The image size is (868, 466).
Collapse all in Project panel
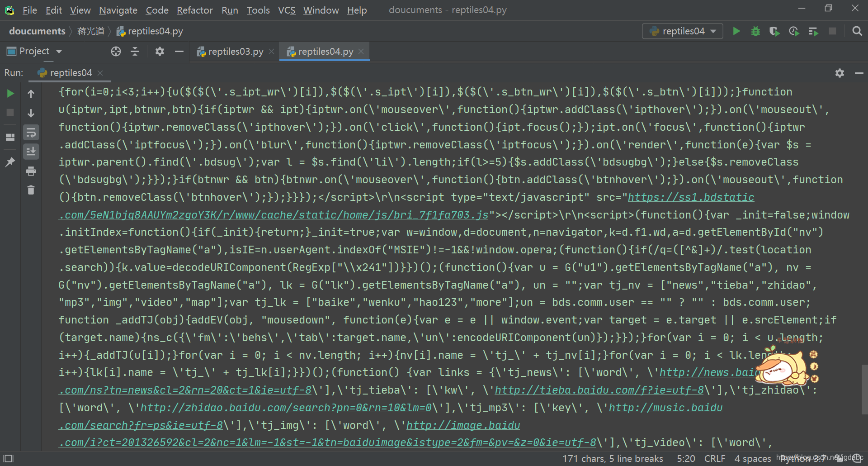click(135, 52)
